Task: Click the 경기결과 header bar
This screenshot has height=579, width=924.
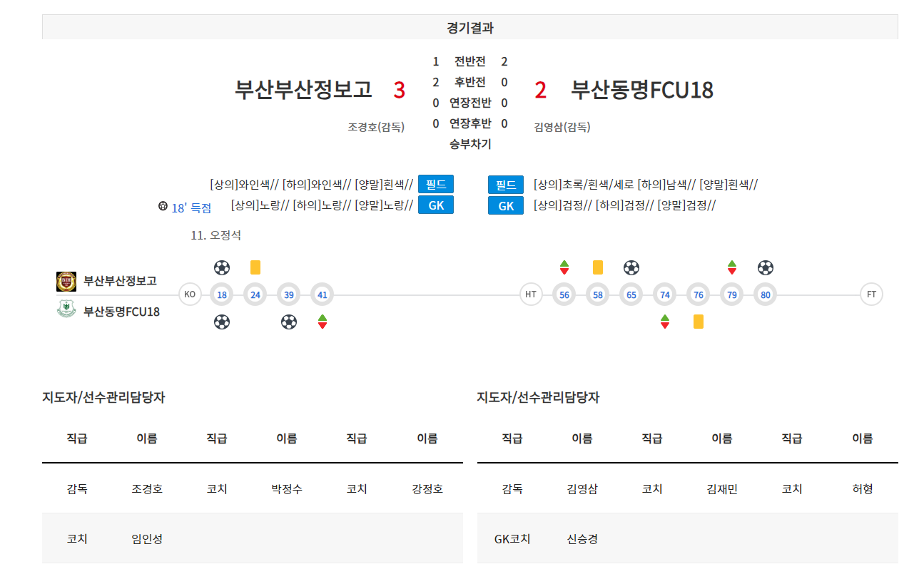Action: pos(470,28)
